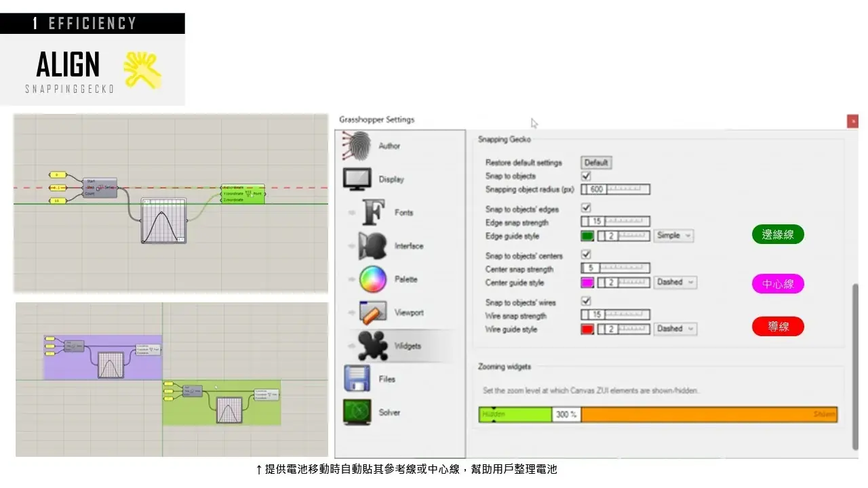Uncheck Snap to objects' centers
The height and width of the screenshot is (488, 868).
point(587,255)
